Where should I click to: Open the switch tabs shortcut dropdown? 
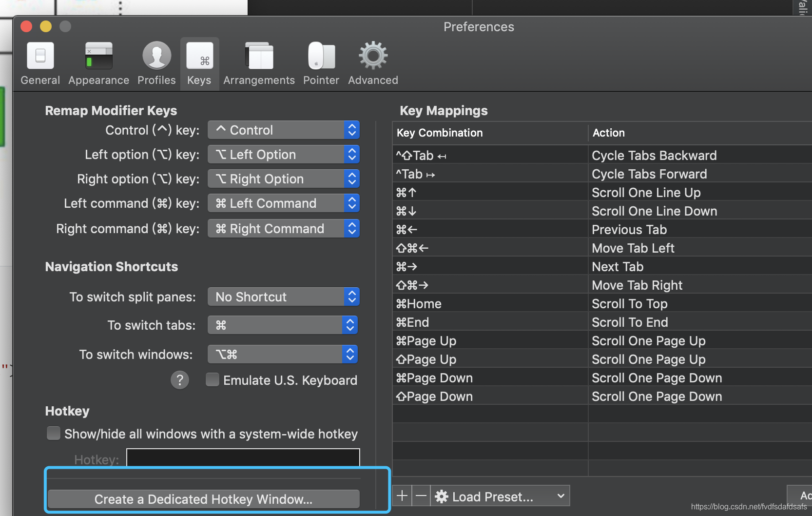[283, 325]
